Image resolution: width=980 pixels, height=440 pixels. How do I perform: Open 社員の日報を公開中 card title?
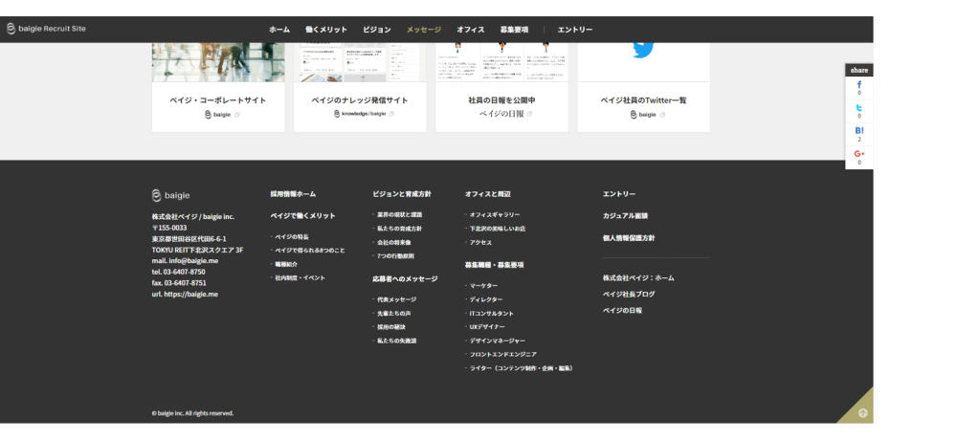tap(501, 100)
